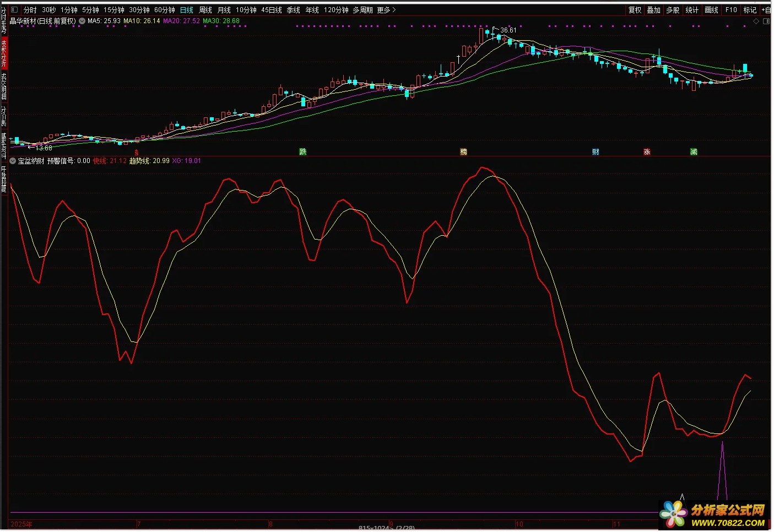The height and width of the screenshot is (532, 774).
Task: Click the MA5: 25.93 label
Action: tap(104, 21)
